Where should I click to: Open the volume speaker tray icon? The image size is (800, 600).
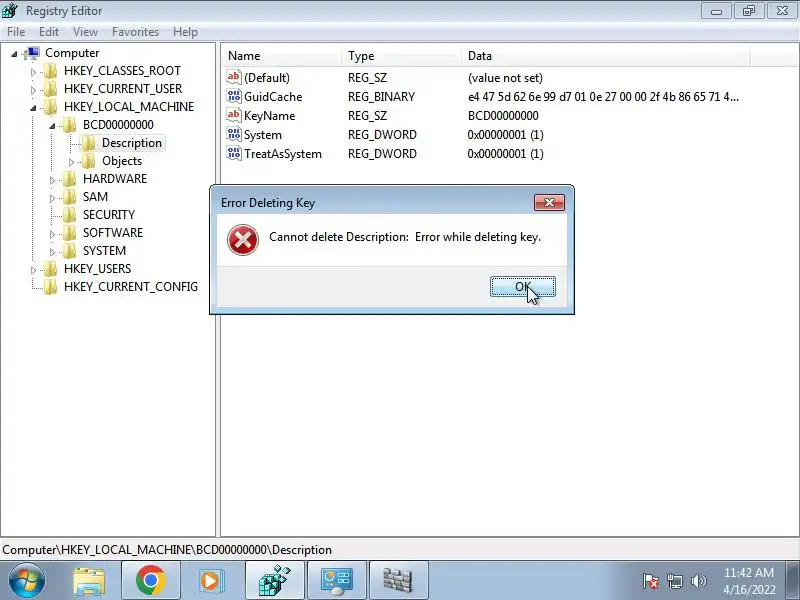(698, 581)
